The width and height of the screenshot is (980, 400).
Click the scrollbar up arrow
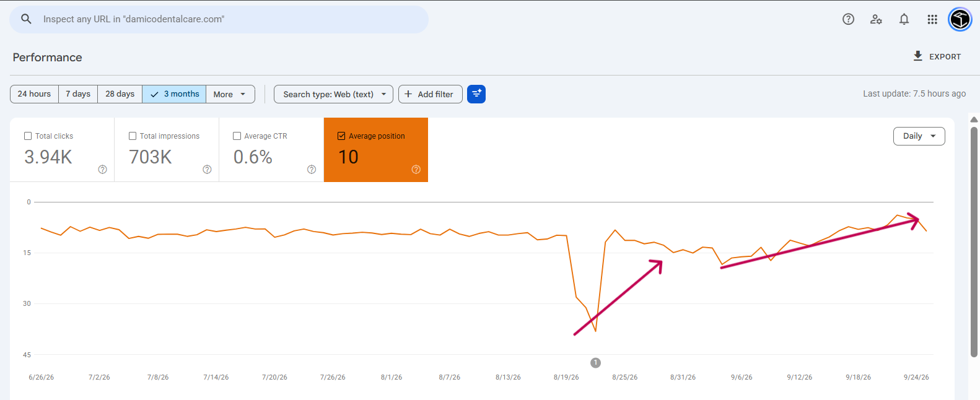coord(974,120)
